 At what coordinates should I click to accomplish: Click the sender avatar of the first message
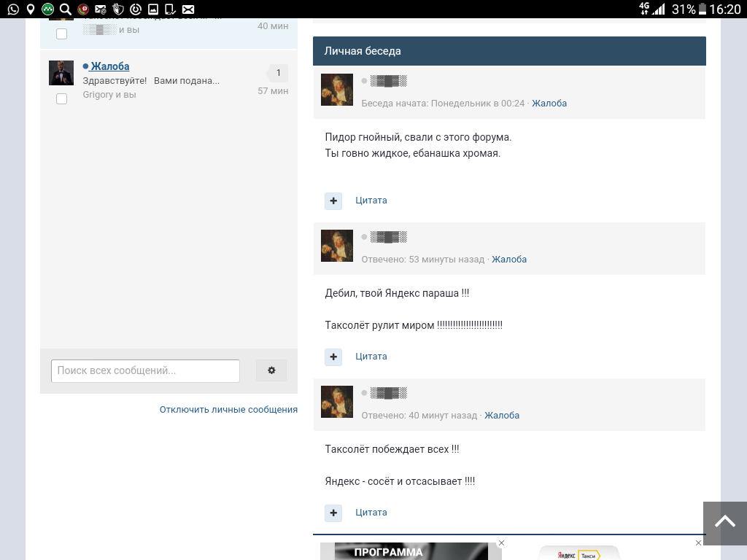pyautogui.click(x=337, y=90)
